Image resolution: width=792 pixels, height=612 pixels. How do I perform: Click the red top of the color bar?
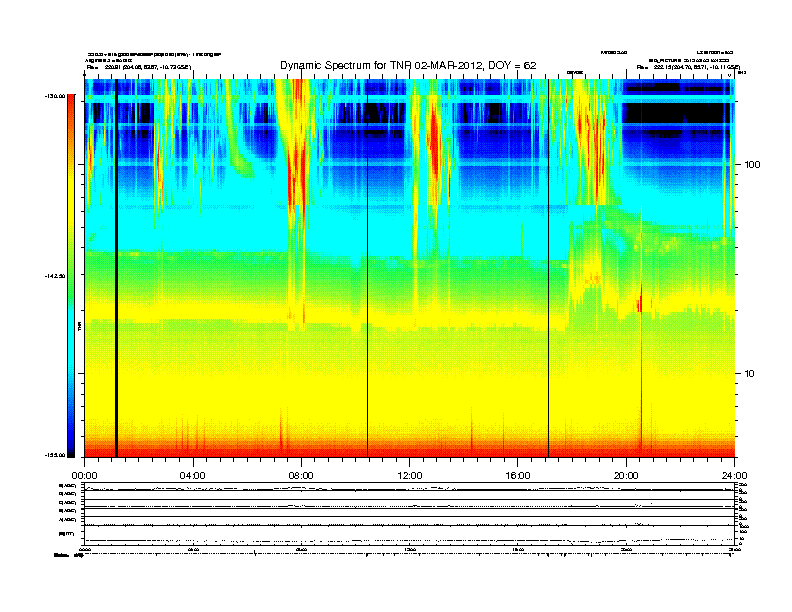[x=71, y=104]
